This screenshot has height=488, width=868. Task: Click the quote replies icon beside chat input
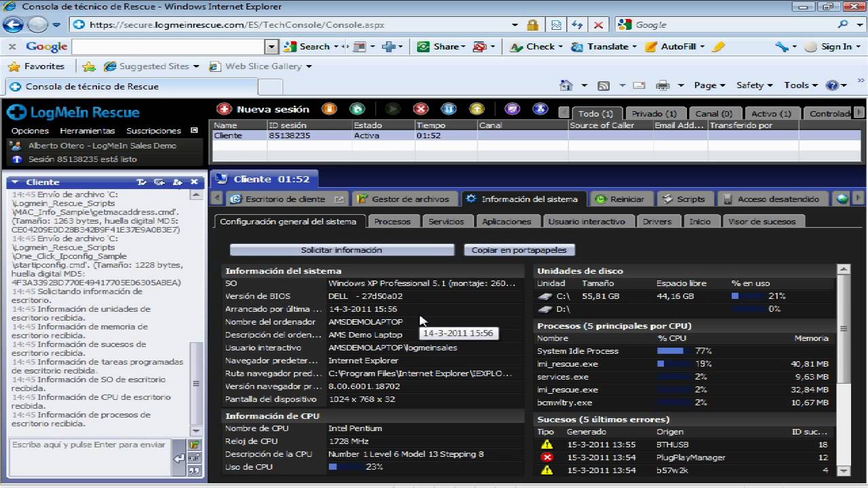[195, 471]
